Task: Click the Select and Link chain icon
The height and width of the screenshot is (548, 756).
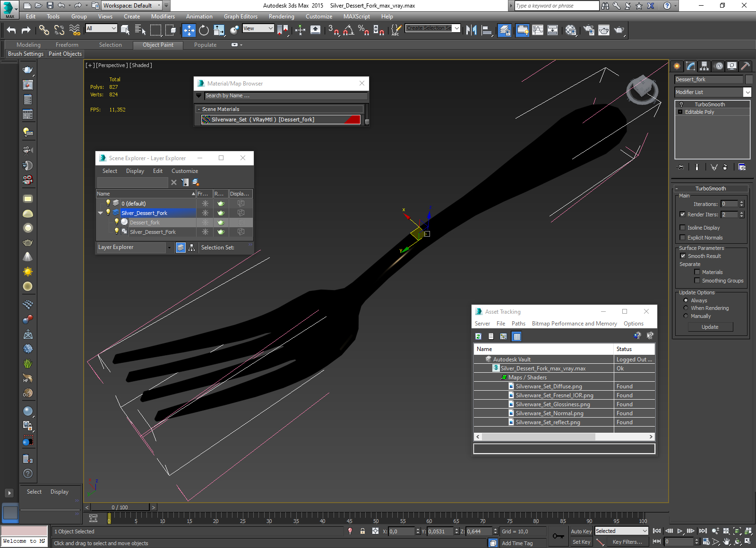Action: point(44,30)
